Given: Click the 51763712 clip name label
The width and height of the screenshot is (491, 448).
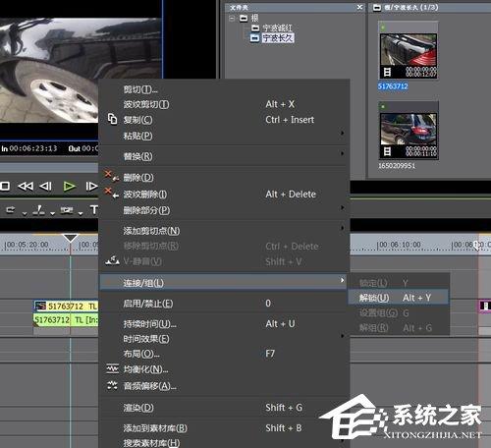Looking at the screenshot, I should 393,86.
